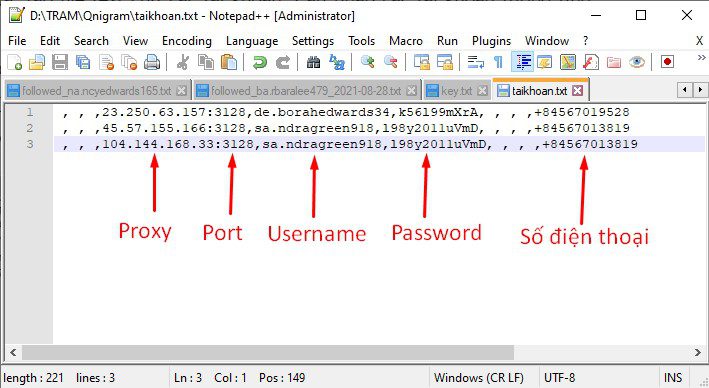
Task: Open the Plugins menu
Action: point(492,41)
